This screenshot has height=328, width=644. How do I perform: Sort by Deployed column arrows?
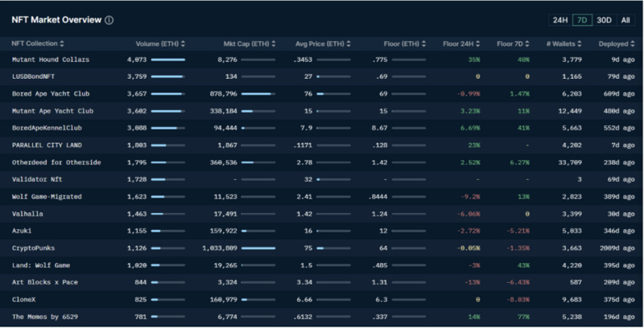click(633, 44)
